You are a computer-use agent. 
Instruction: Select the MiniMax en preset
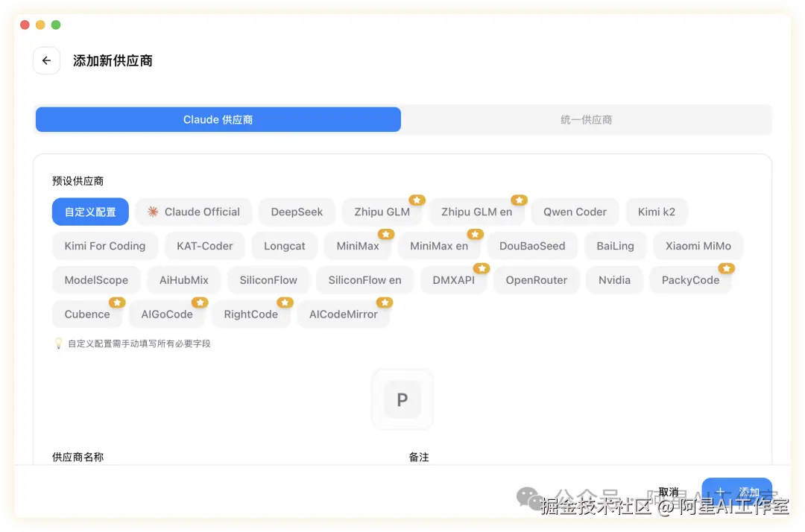(x=439, y=246)
